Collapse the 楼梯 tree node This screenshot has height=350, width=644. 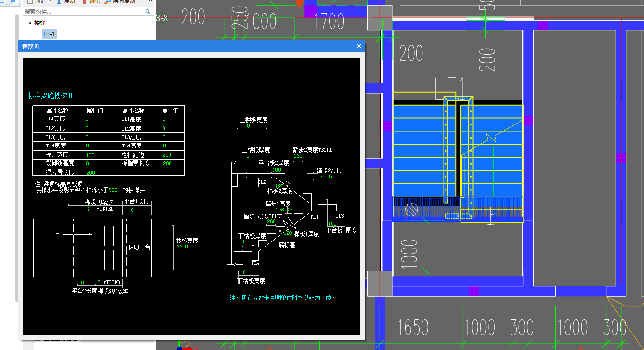click(30, 22)
